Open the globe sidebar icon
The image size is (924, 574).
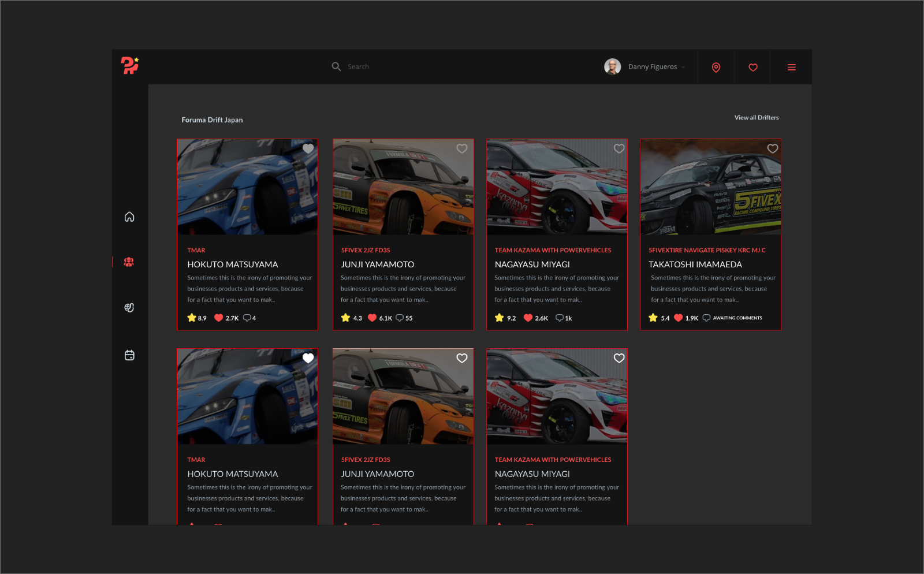point(129,308)
